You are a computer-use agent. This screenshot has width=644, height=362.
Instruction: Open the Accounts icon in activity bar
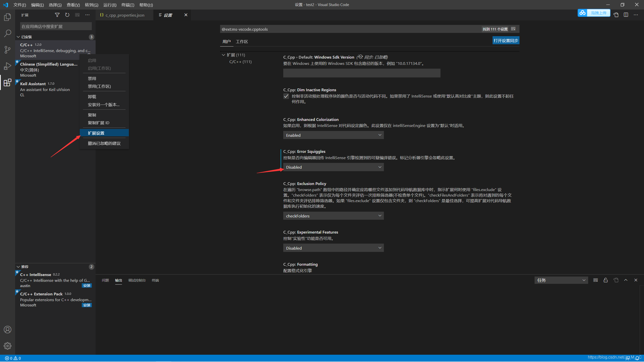coord(8,329)
